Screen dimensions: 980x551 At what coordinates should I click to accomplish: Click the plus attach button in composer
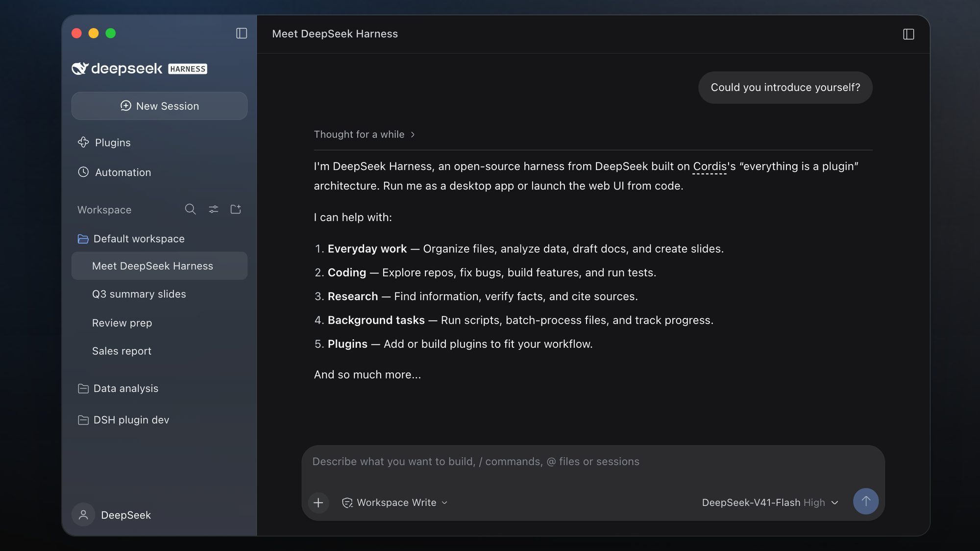pyautogui.click(x=318, y=503)
